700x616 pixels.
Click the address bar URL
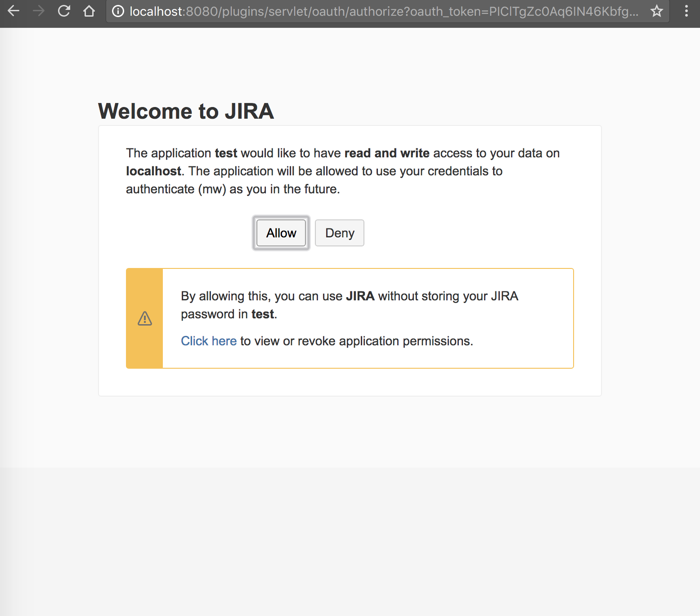(x=360, y=11)
